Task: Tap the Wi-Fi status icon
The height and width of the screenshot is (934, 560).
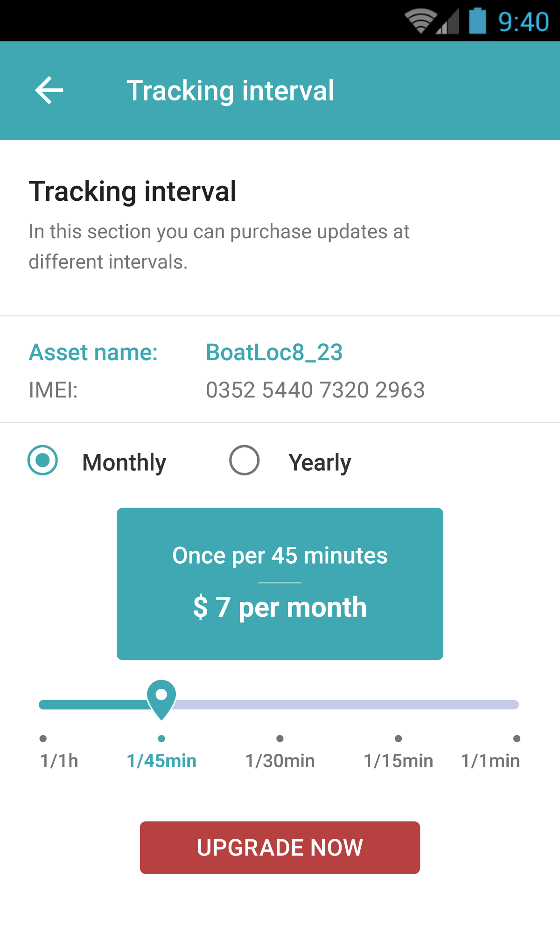Action: pyautogui.click(x=420, y=21)
